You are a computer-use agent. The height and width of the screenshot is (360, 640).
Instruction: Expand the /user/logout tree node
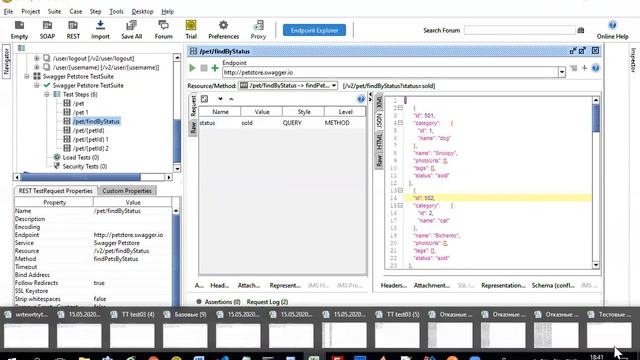tap(37, 58)
